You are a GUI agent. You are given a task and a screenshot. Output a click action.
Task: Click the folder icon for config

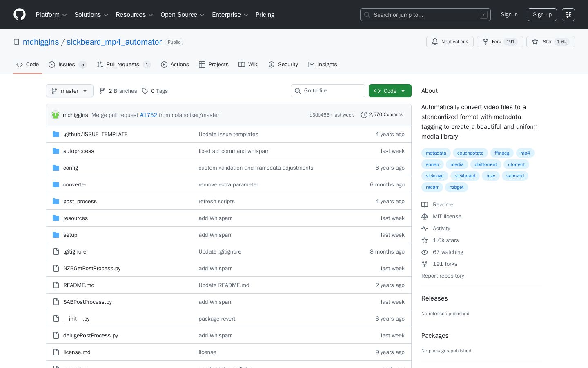click(56, 168)
